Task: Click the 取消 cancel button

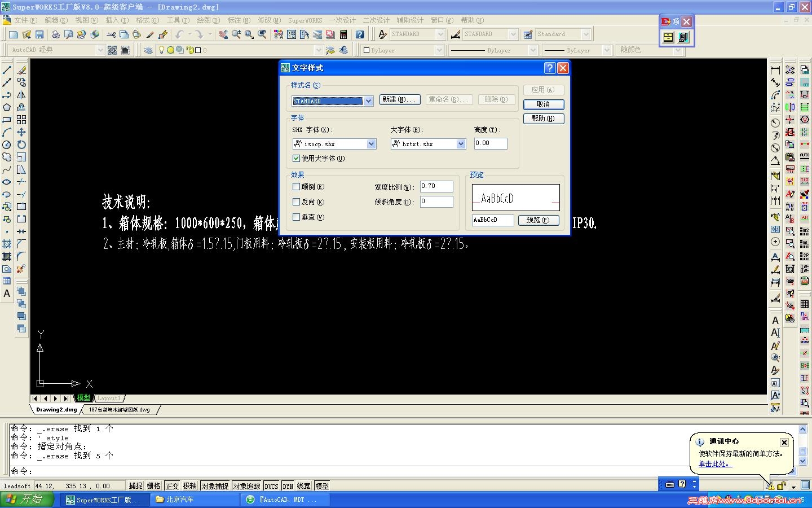Action: coord(544,104)
